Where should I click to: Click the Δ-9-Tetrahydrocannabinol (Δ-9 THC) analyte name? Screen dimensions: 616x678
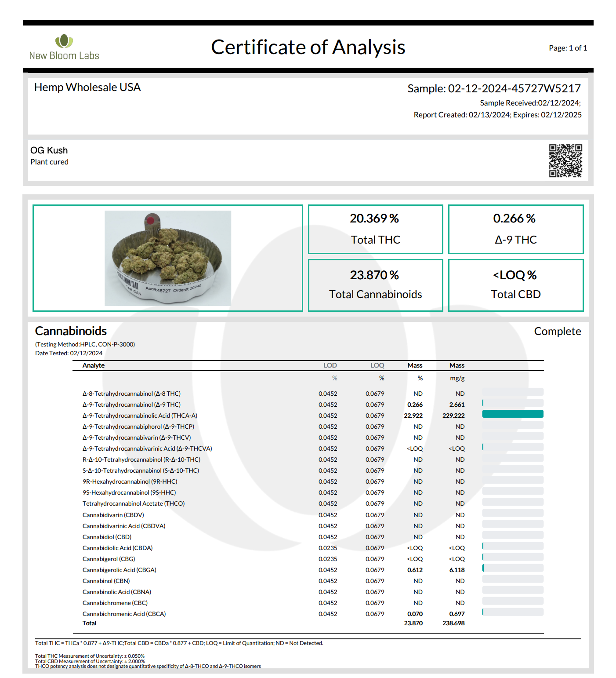pos(131,405)
